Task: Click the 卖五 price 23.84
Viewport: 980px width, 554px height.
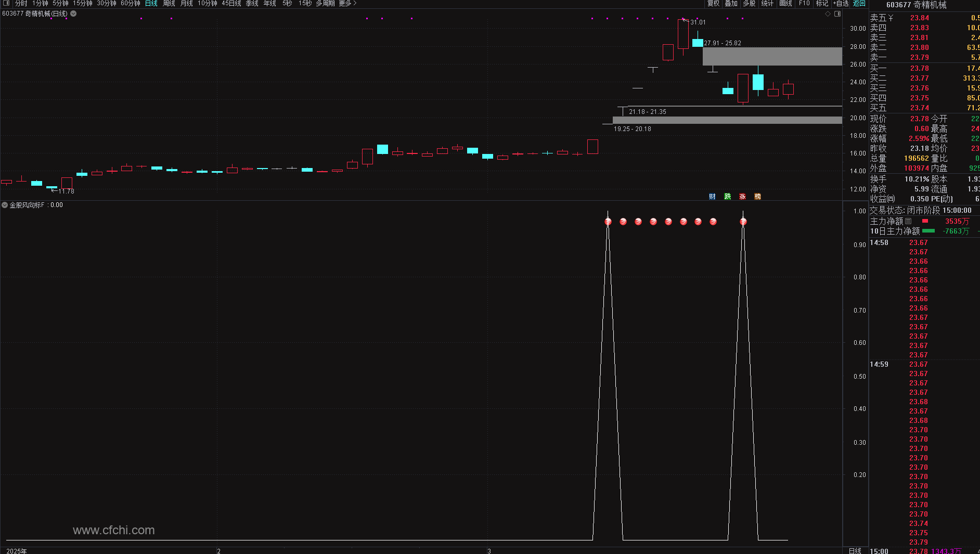Action: pos(920,18)
